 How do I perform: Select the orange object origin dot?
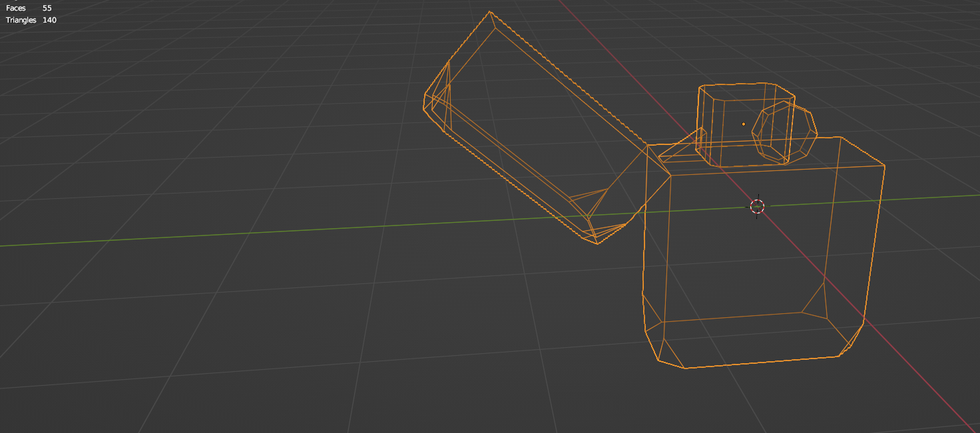pyautogui.click(x=744, y=124)
